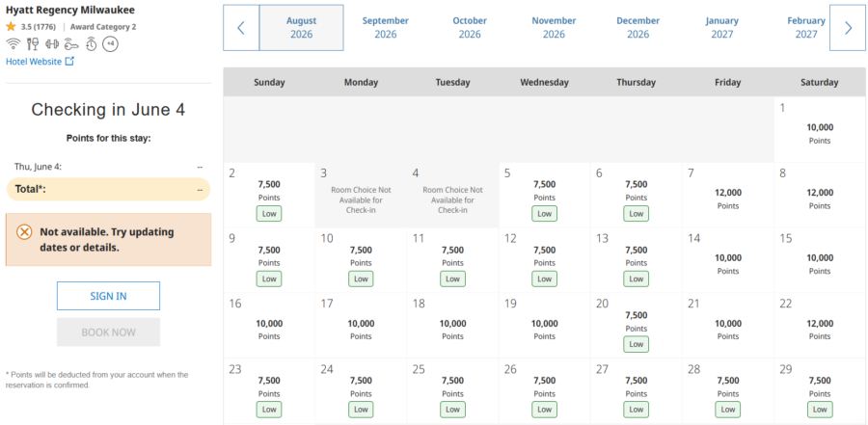Image resolution: width=868 pixels, height=425 pixels.
Task: Select August 9 on the calendar
Action: [x=269, y=260]
